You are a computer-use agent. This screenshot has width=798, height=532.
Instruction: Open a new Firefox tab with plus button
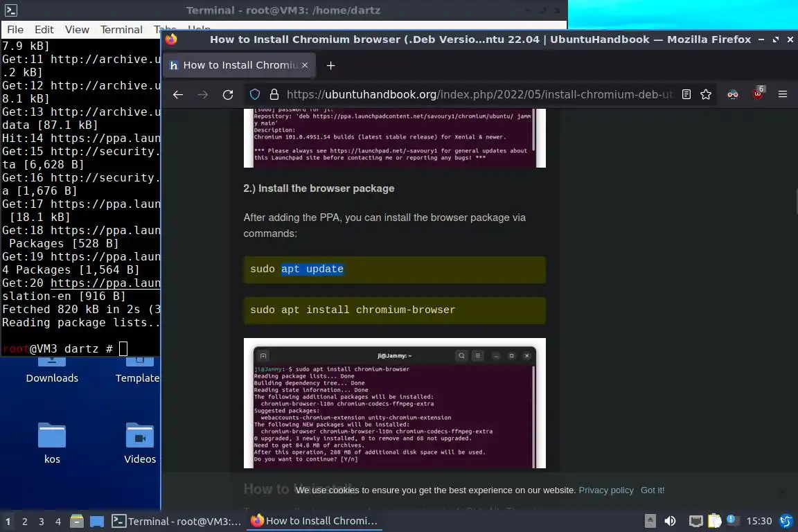(331, 66)
